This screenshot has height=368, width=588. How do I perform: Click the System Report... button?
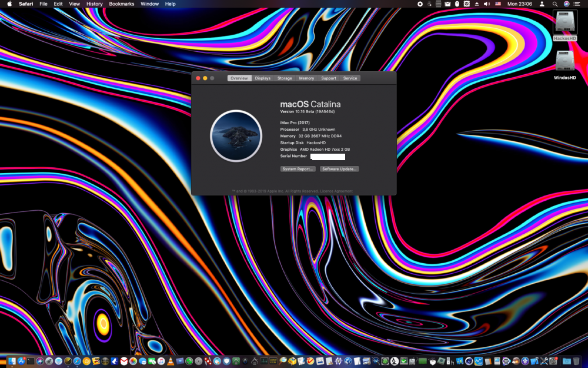click(x=298, y=169)
